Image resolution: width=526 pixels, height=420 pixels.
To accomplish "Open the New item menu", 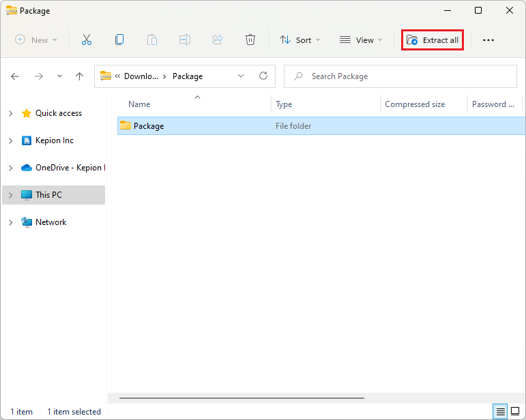I will [36, 40].
